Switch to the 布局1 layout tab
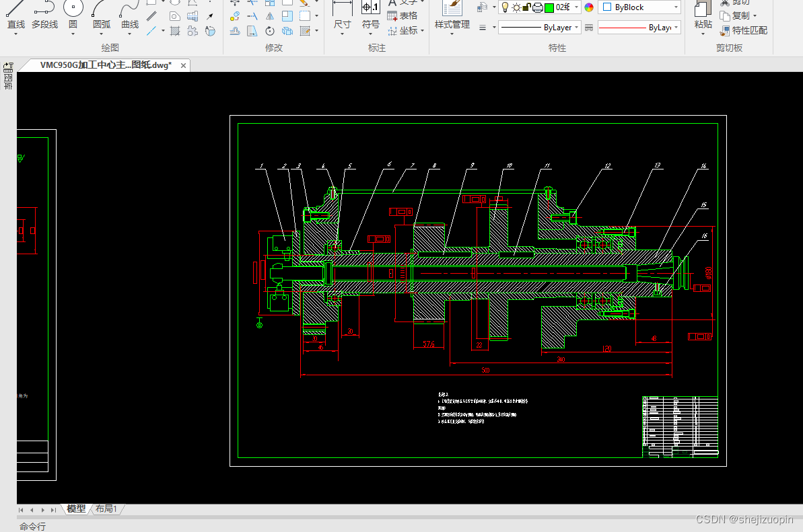The height and width of the screenshot is (532, 803). 106,509
